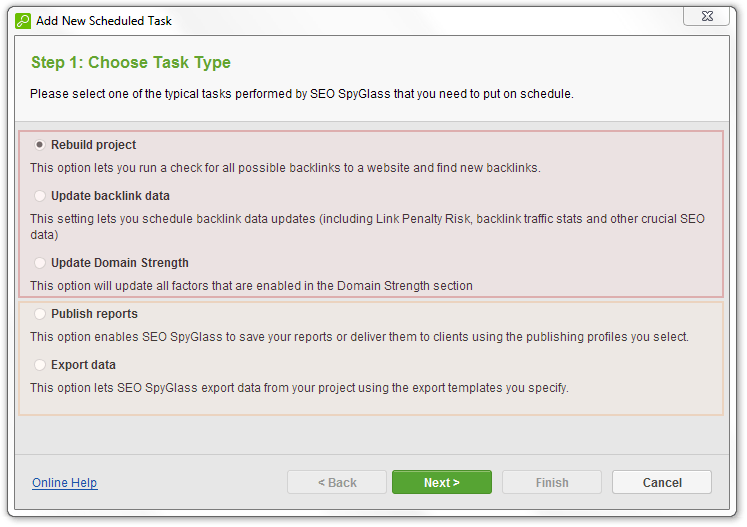Open the Online Help link
The height and width of the screenshot is (527, 747).
pos(64,483)
